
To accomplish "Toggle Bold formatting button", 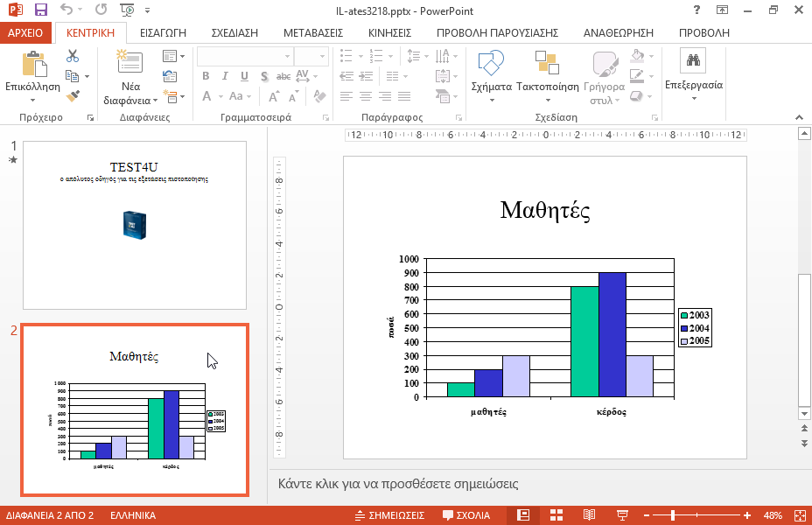I will 206,76.
